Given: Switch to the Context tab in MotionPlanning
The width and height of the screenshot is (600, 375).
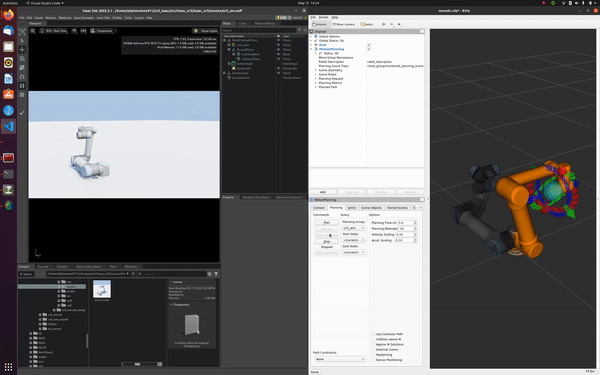Looking at the screenshot, I should [x=319, y=207].
